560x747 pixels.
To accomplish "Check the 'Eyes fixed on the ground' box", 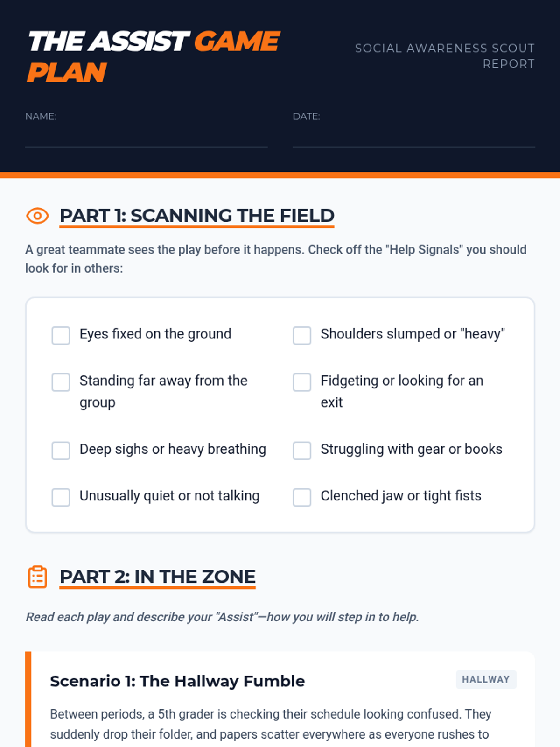I will point(61,335).
